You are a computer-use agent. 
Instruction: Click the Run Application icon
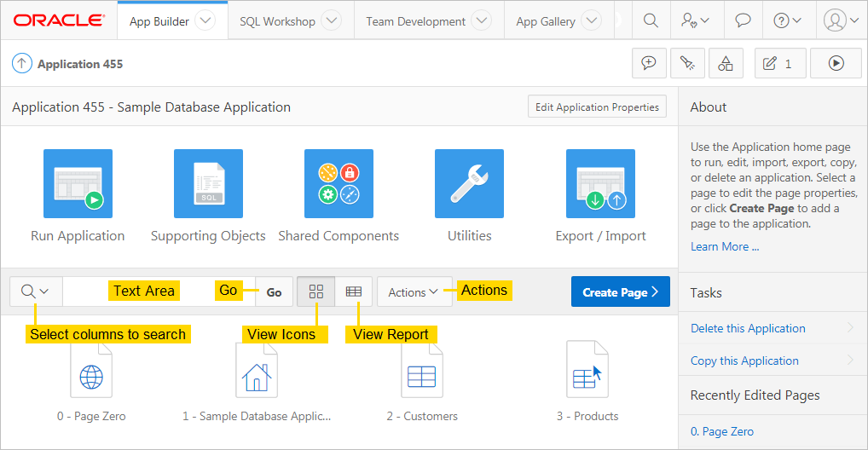[x=78, y=183]
